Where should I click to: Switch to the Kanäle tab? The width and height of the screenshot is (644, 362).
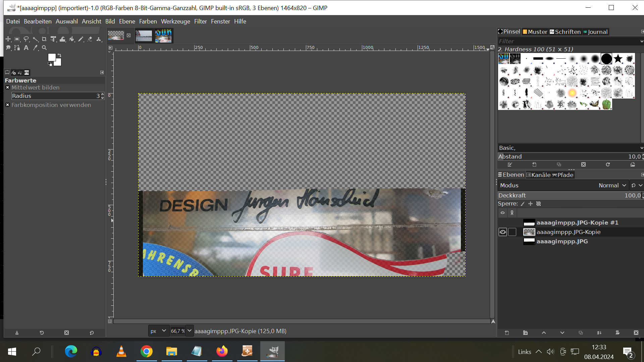(x=538, y=175)
